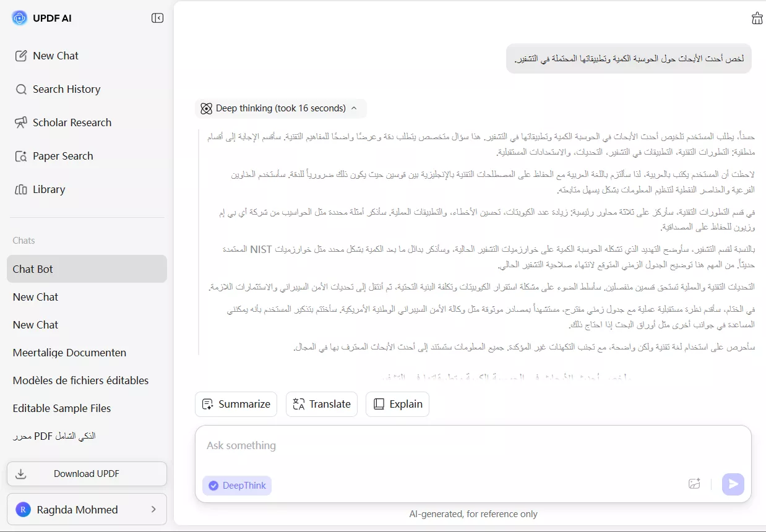Collapse the Deep thinking section
The height and width of the screenshot is (532, 766).
click(355, 108)
